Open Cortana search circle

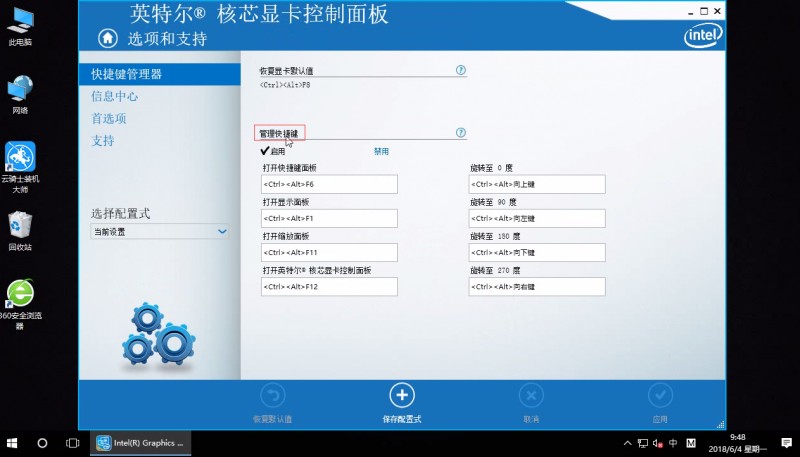coord(42,443)
